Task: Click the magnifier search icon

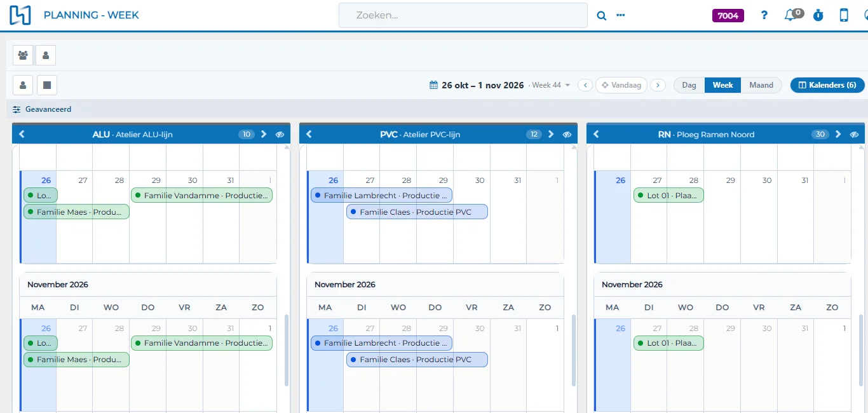Action: [601, 16]
